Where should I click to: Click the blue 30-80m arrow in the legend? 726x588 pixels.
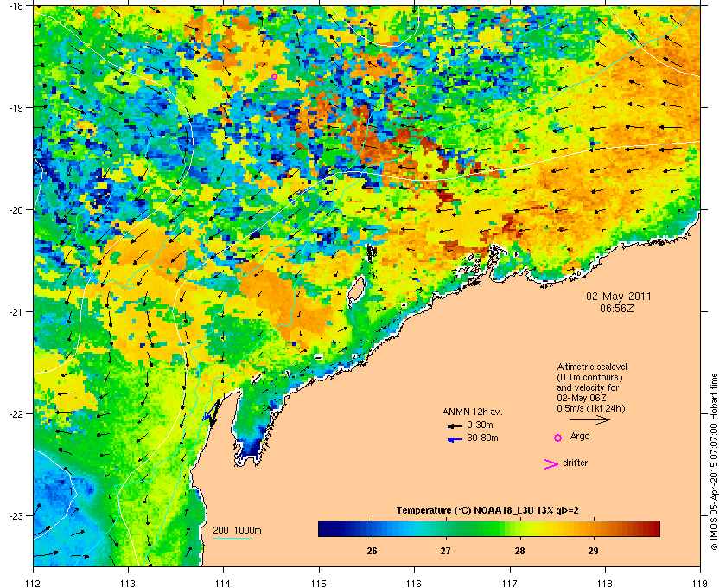(455, 439)
